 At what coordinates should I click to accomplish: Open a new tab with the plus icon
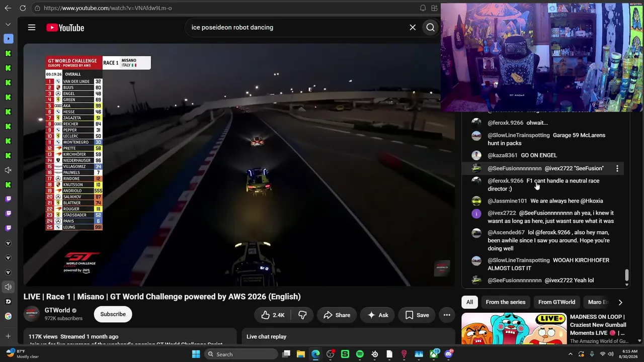click(x=8, y=336)
